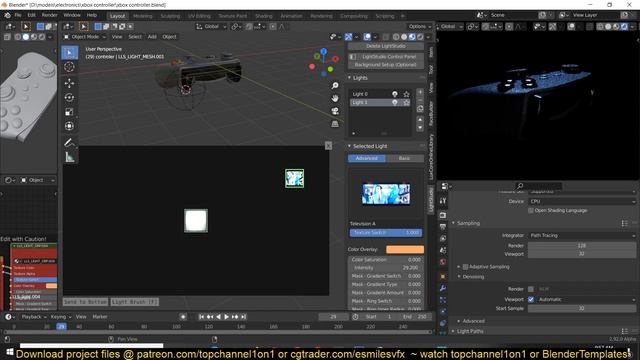Open the Render menu
This screenshot has width=640, height=360.
pyautogui.click(x=49, y=15)
